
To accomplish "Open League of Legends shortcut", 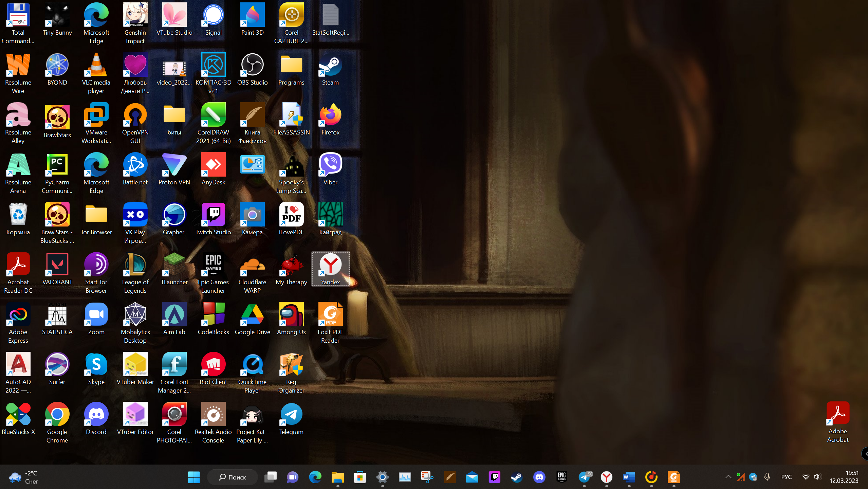I will 135,273.
